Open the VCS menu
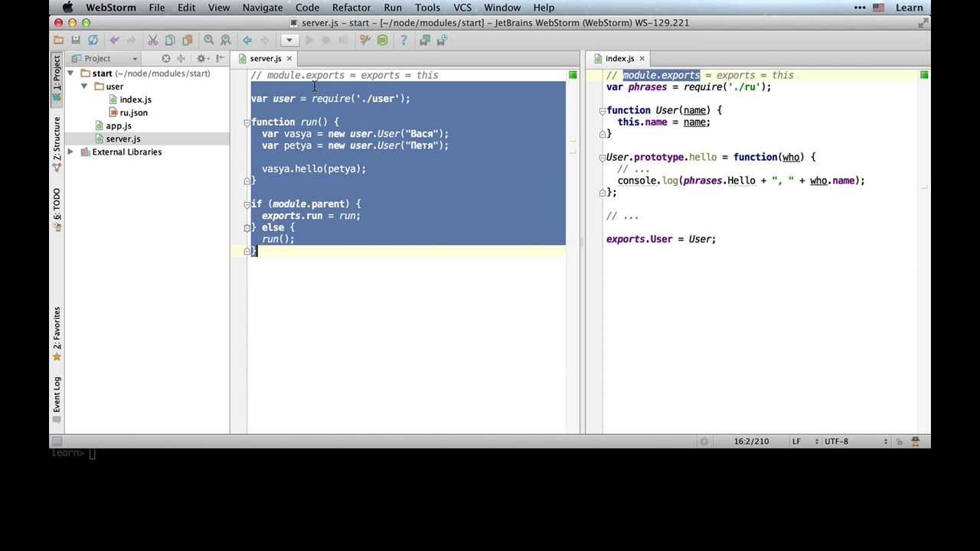 (462, 8)
